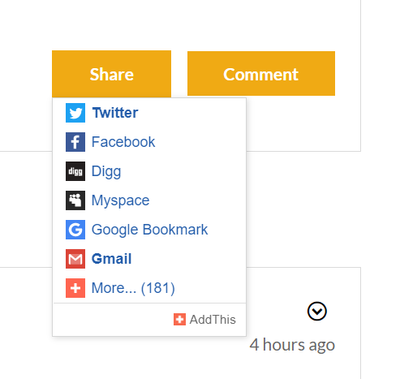Pick the Digg text entry

click(106, 172)
